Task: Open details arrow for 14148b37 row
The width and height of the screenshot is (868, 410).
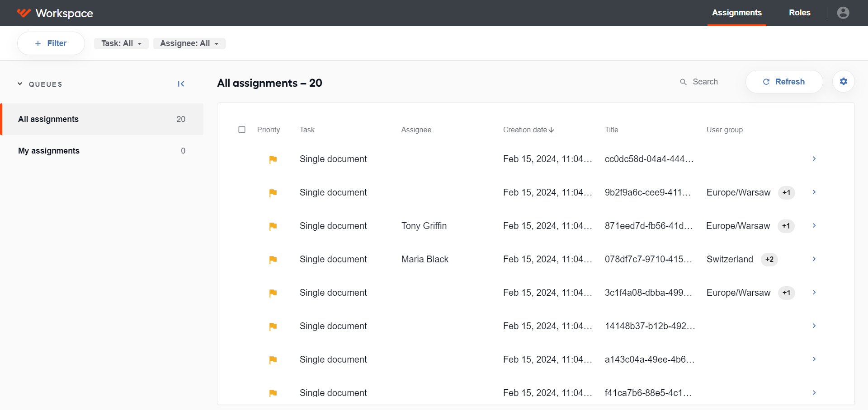Action: [814, 326]
